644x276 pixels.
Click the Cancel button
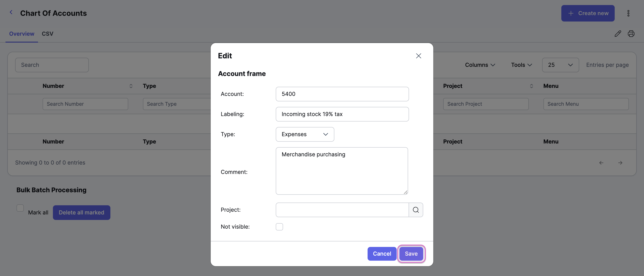coord(382,254)
